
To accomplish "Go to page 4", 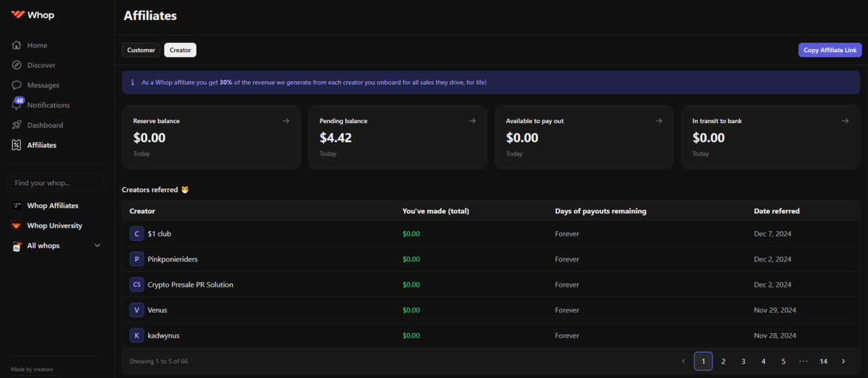I will (763, 361).
